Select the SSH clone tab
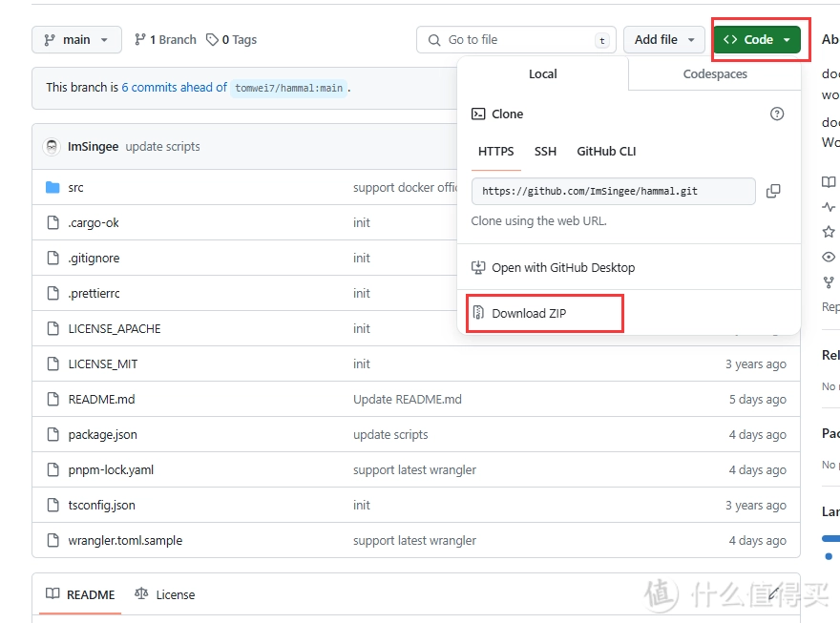The width and height of the screenshot is (840, 623). tap(545, 152)
